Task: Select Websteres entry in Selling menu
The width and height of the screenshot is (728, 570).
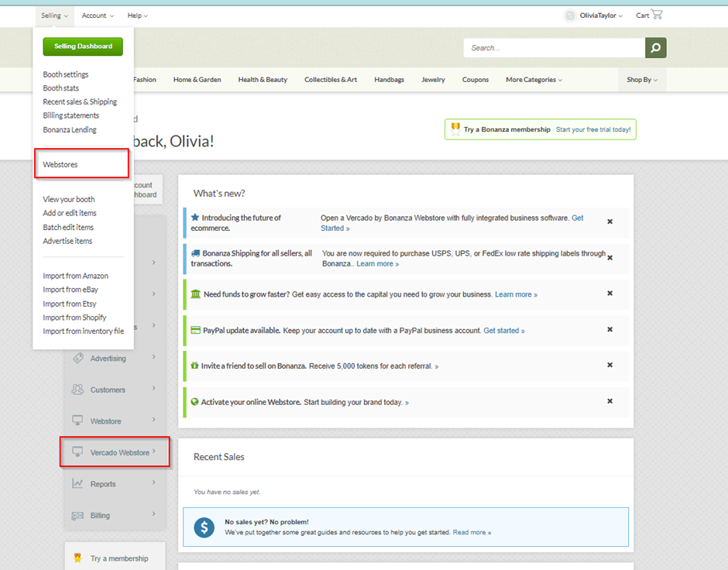Action: tap(60, 164)
